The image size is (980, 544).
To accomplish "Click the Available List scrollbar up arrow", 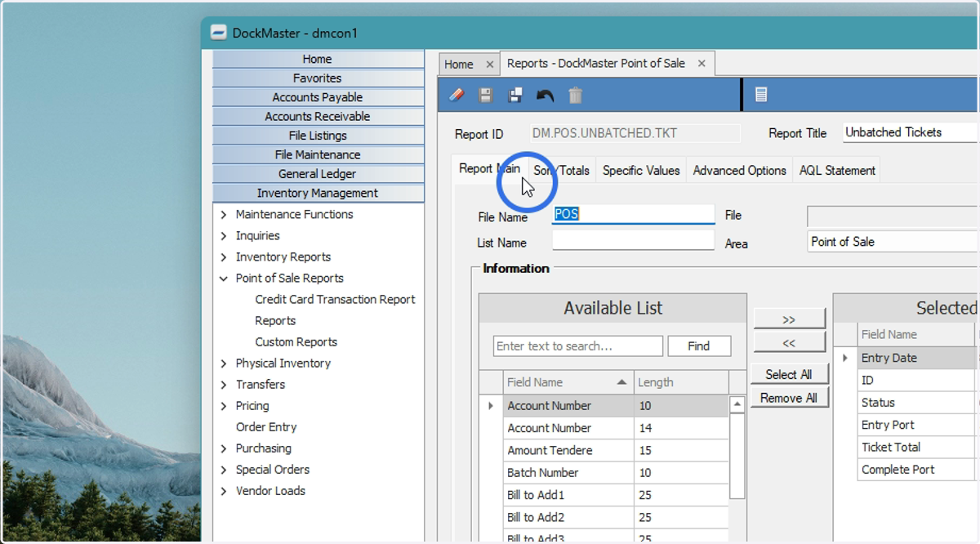I will coord(737,404).
